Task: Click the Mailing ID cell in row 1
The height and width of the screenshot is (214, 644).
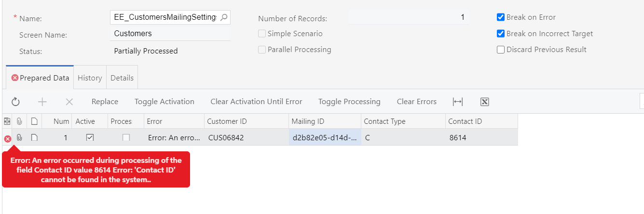Action: [x=325, y=137]
